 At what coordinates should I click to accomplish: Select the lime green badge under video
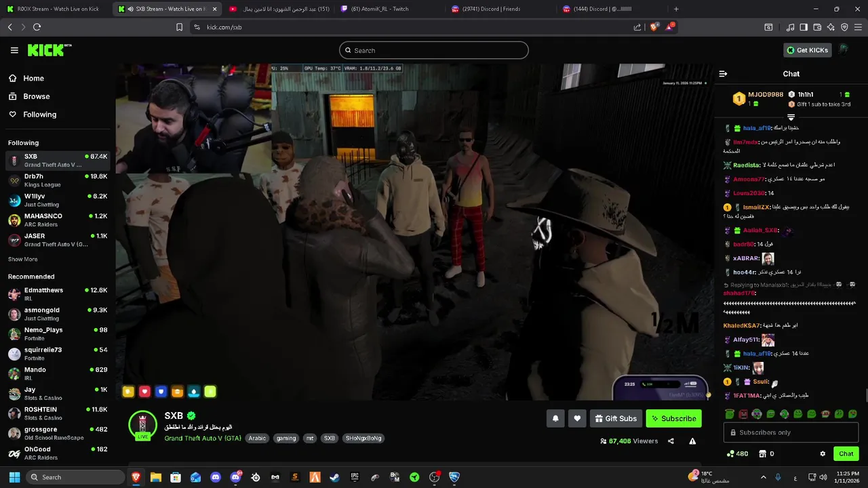click(210, 392)
